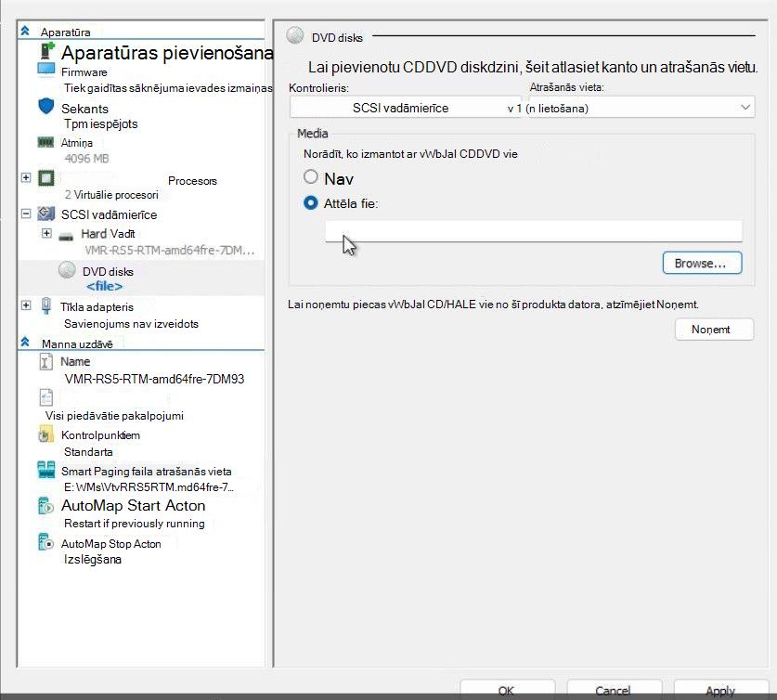
Task: Click the integration services document icon
Action: [46, 397]
